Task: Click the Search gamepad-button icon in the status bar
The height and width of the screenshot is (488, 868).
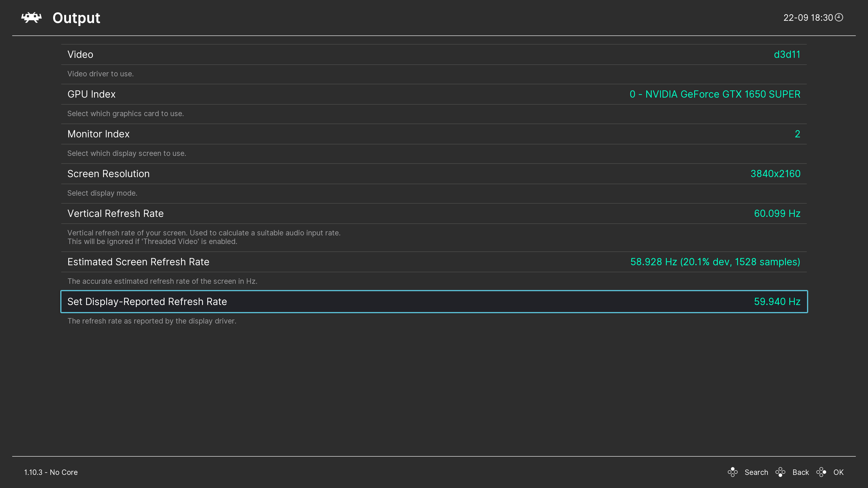Action: click(733, 472)
